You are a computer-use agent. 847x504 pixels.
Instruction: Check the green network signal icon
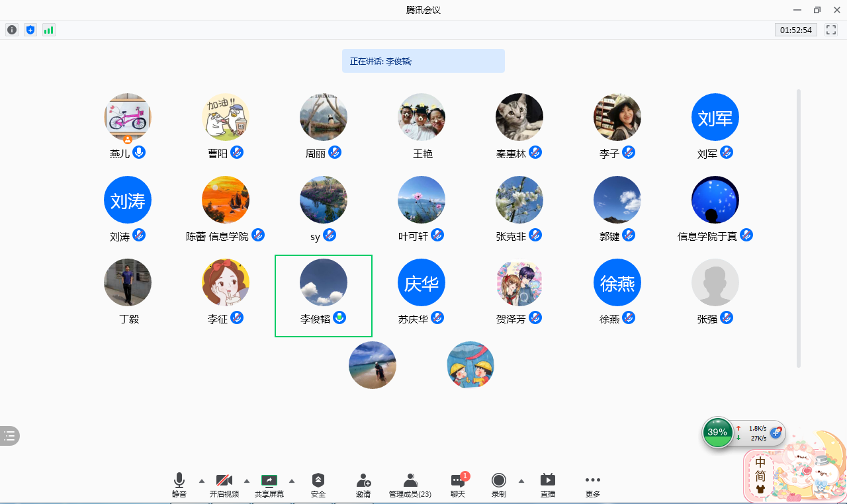click(48, 30)
